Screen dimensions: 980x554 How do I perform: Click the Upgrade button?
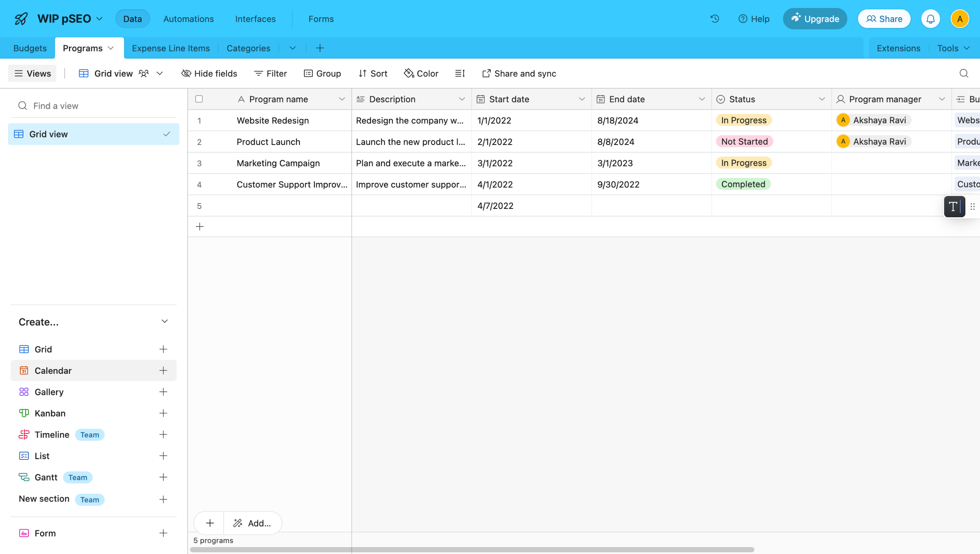[815, 19]
